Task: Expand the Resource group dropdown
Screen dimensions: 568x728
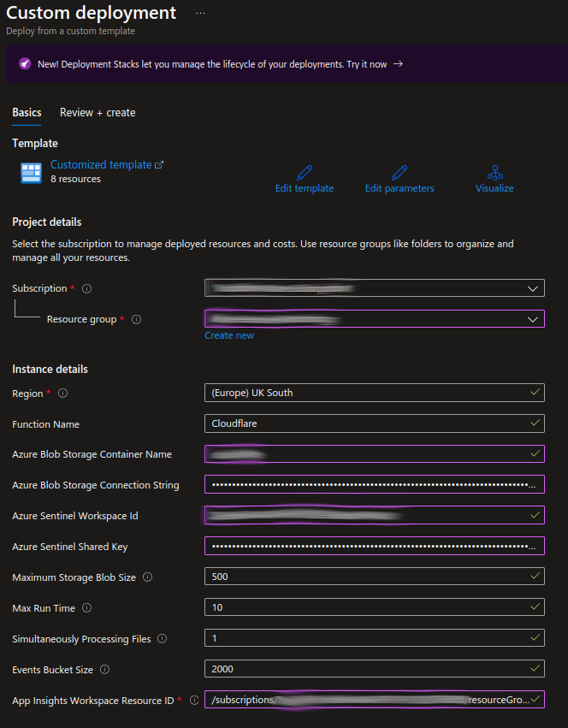Action: (x=375, y=319)
